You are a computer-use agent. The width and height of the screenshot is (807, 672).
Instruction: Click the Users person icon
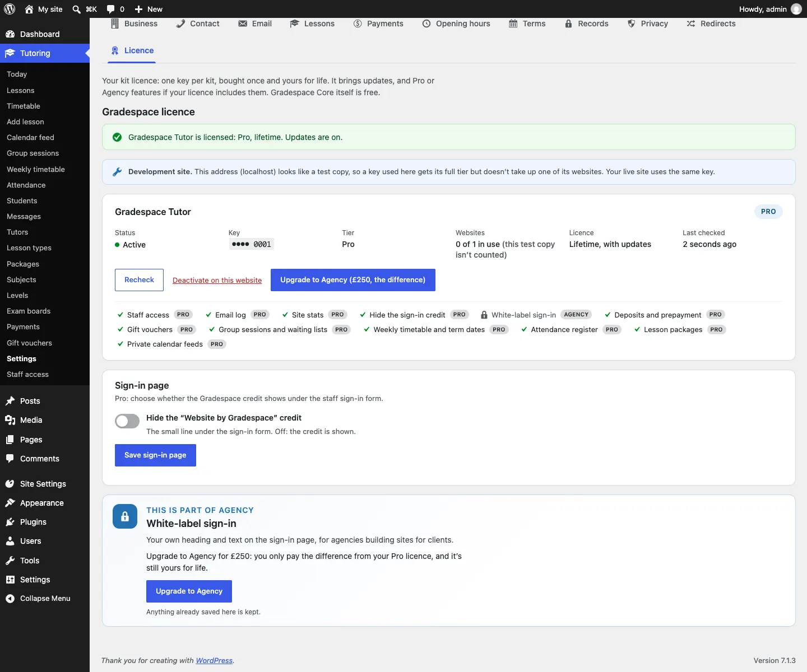10,541
